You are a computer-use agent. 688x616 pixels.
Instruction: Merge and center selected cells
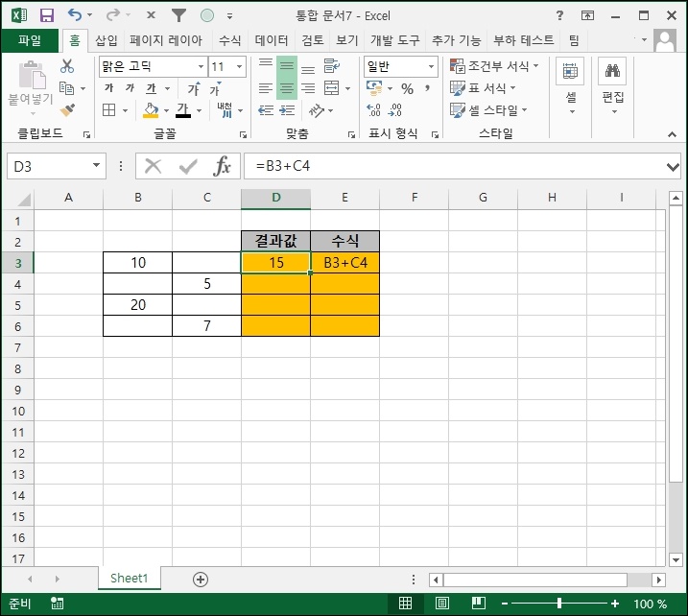pos(331,88)
